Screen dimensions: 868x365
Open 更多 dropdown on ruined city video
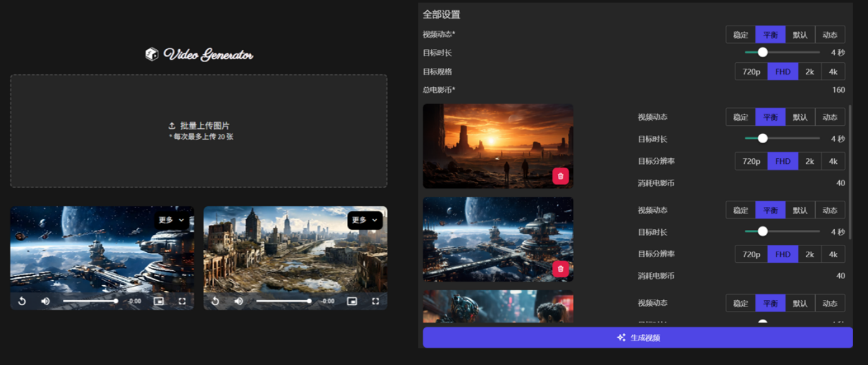[x=365, y=220]
